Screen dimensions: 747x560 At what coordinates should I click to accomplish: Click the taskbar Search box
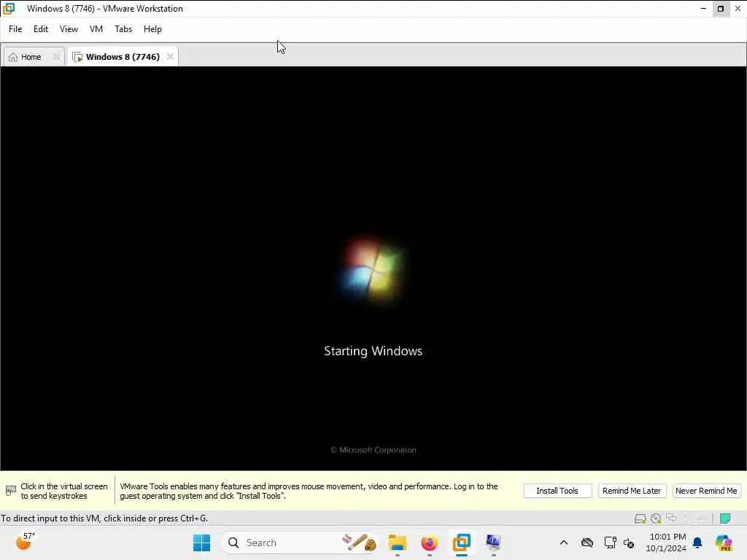tap(300, 542)
